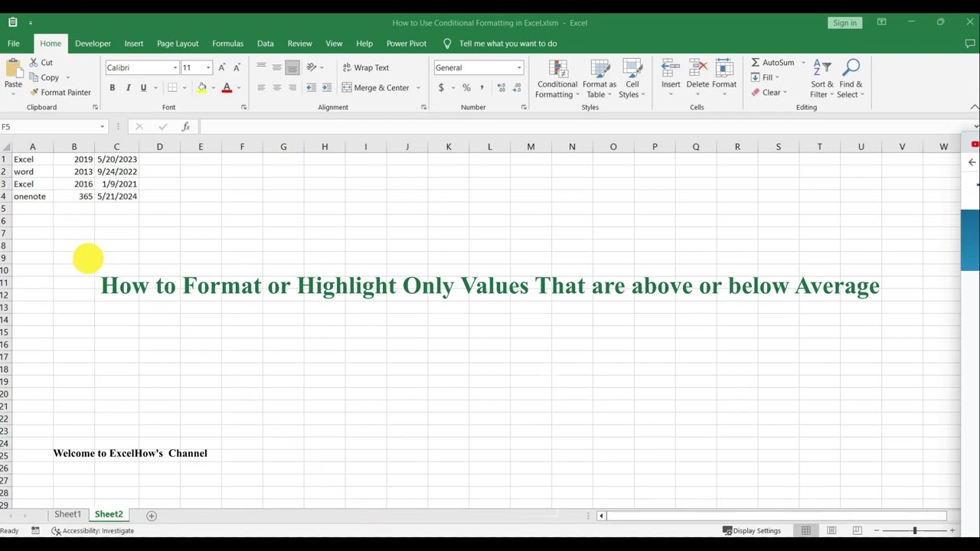Open Display Settings in status bar
The width and height of the screenshot is (980, 551).
[x=752, y=531]
